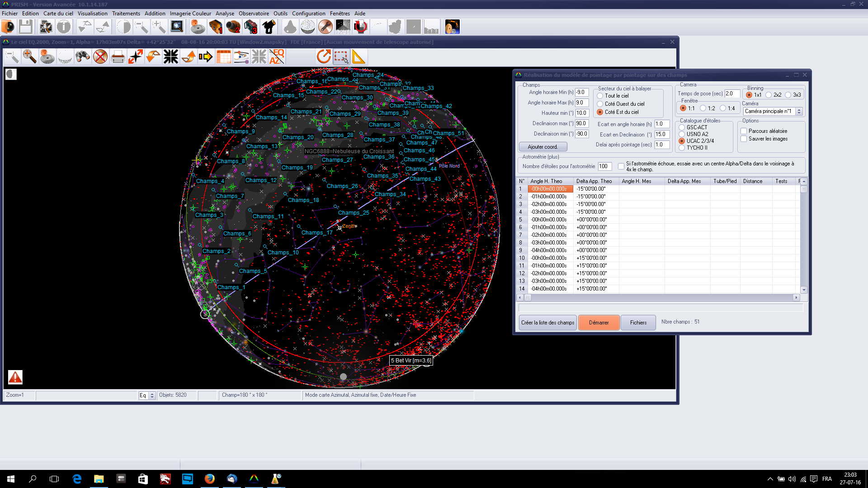The height and width of the screenshot is (488, 868).
Task: Click the Eq coordinate stepper in status bar
Action: click(152, 395)
